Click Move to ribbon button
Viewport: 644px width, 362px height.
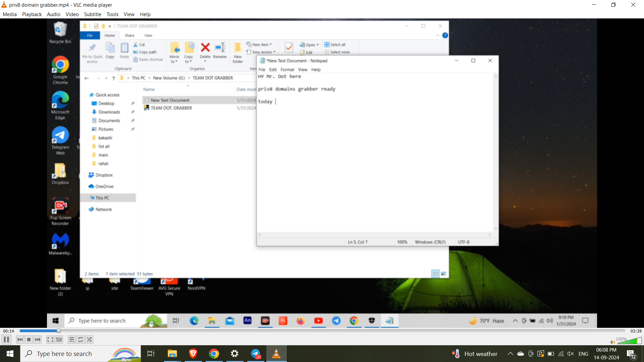[x=174, y=53]
